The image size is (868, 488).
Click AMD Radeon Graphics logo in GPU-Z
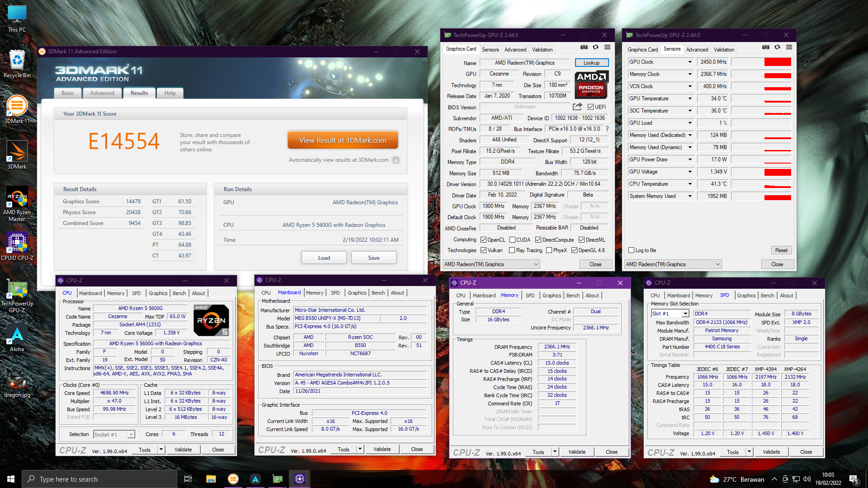(x=591, y=84)
